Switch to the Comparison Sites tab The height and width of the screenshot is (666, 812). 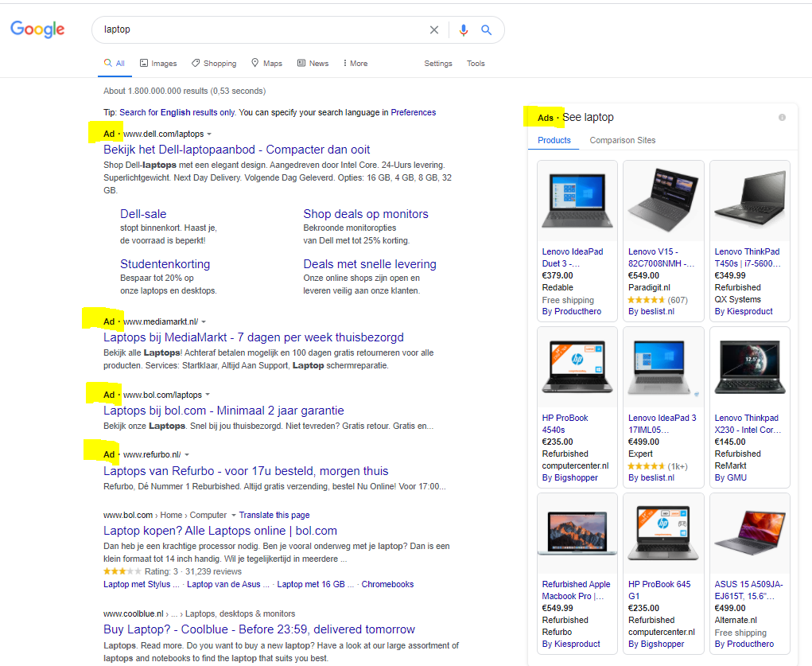point(622,140)
